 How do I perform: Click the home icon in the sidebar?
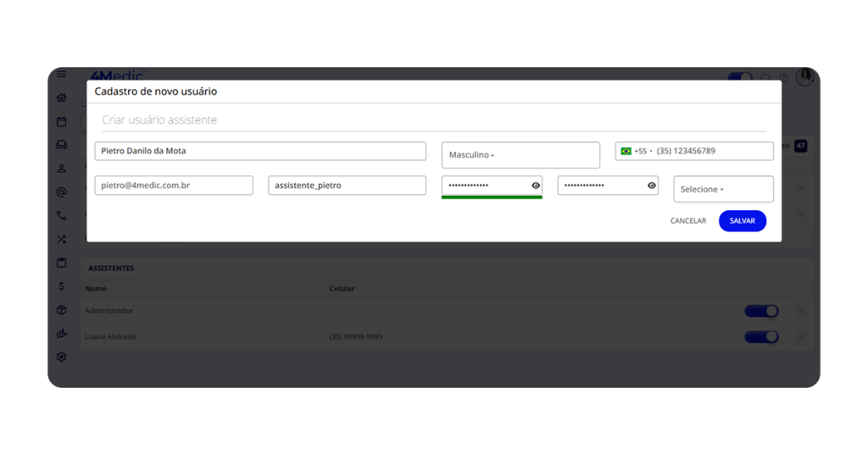tap(61, 98)
